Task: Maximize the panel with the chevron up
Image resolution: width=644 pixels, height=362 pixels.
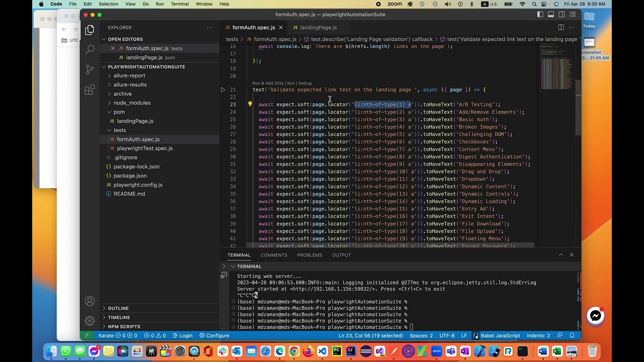Action: click(560, 255)
